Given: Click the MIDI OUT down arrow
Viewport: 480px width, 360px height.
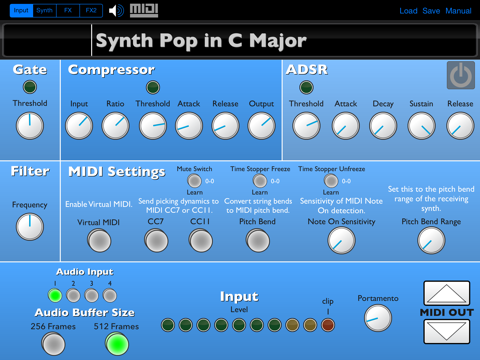Looking at the screenshot, I should 447,331.
